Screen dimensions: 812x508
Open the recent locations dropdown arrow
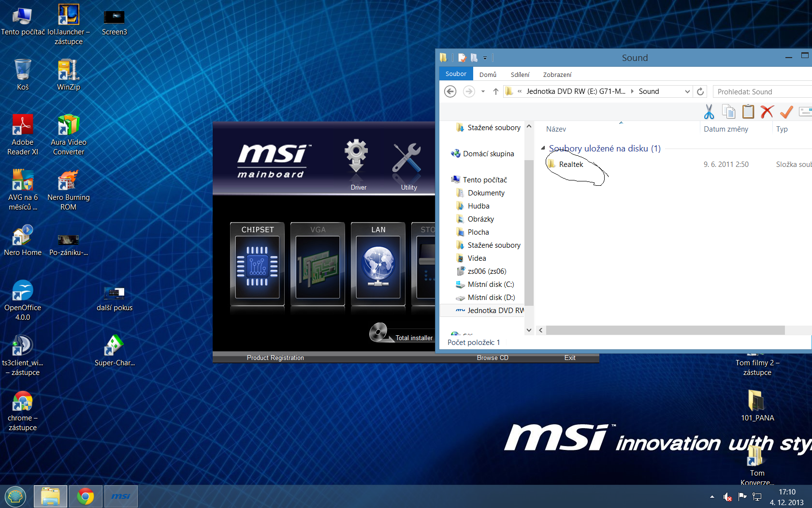click(x=483, y=91)
